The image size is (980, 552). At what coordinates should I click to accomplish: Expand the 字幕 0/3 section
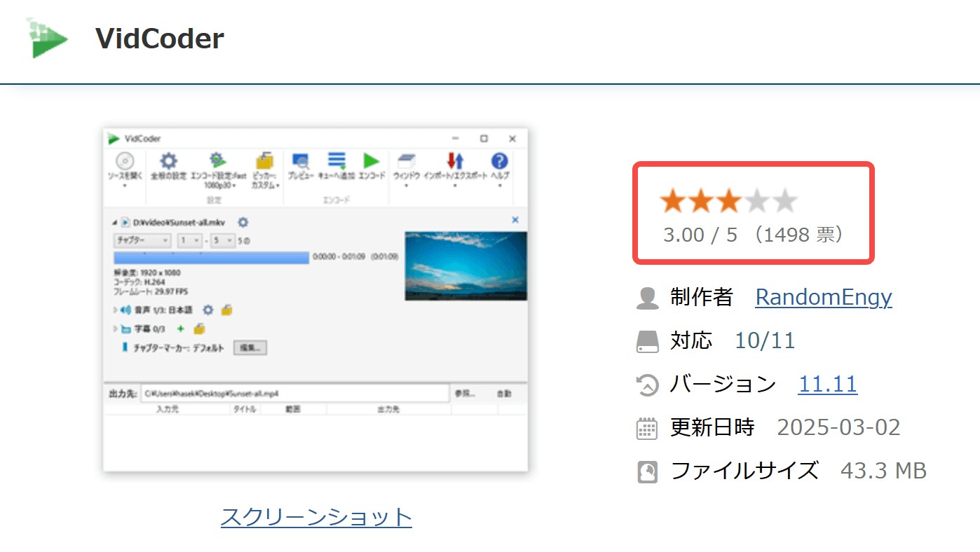pos(116,329)
